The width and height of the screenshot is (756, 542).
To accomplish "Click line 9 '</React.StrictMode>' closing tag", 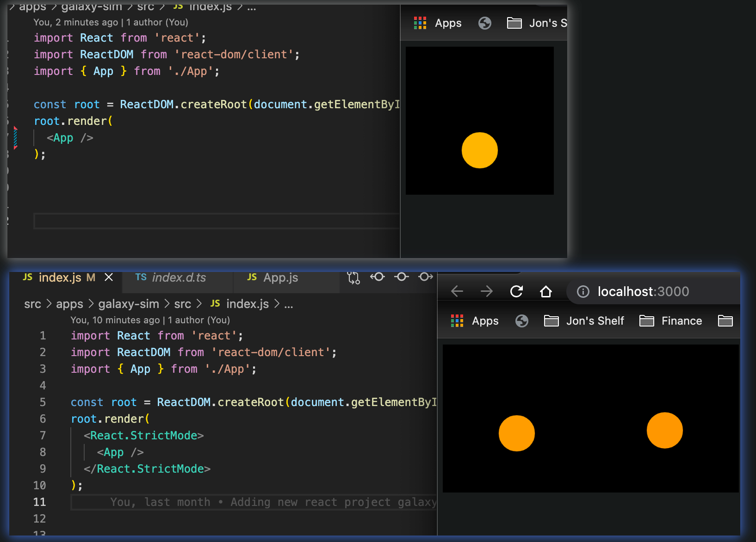I will click(x=147, y=469).
